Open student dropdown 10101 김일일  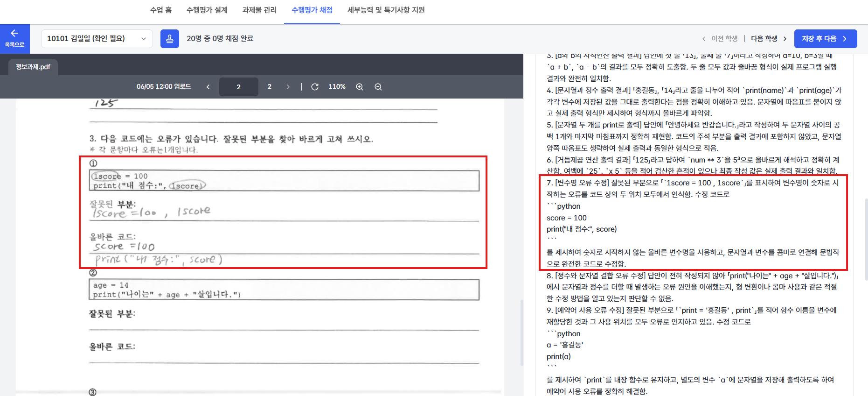(97, 39)
